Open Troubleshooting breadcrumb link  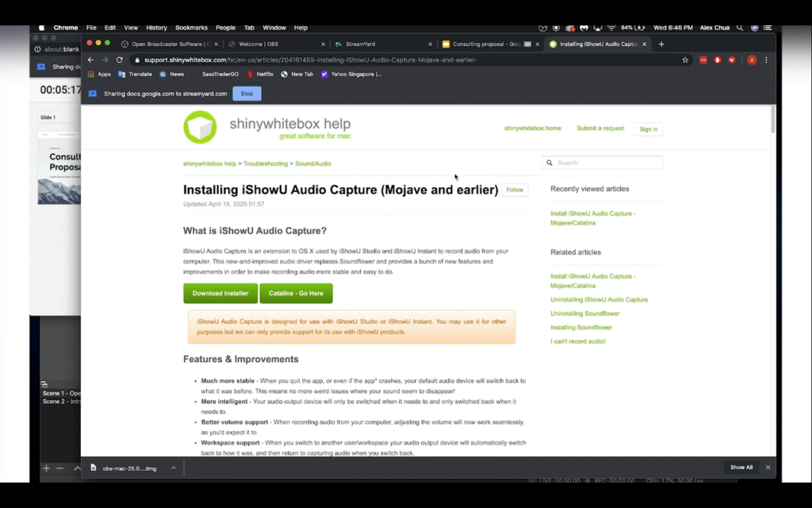pos(266,164)
